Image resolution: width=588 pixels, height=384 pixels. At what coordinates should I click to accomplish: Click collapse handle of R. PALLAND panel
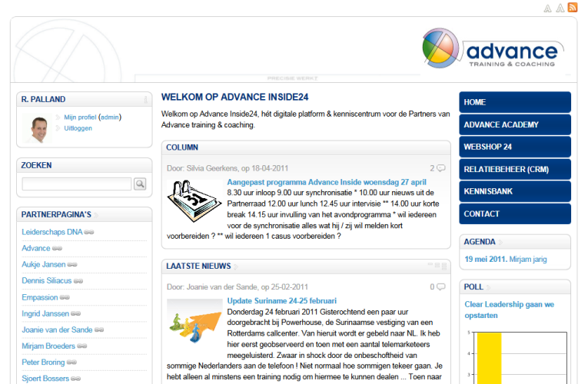[x=146, y=99]
